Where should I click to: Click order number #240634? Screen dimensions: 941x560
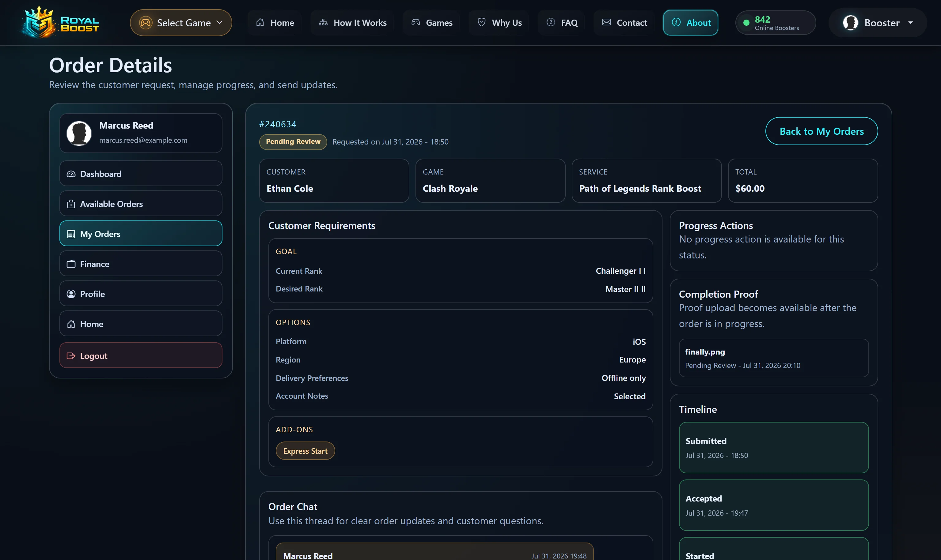coord(278,124)
